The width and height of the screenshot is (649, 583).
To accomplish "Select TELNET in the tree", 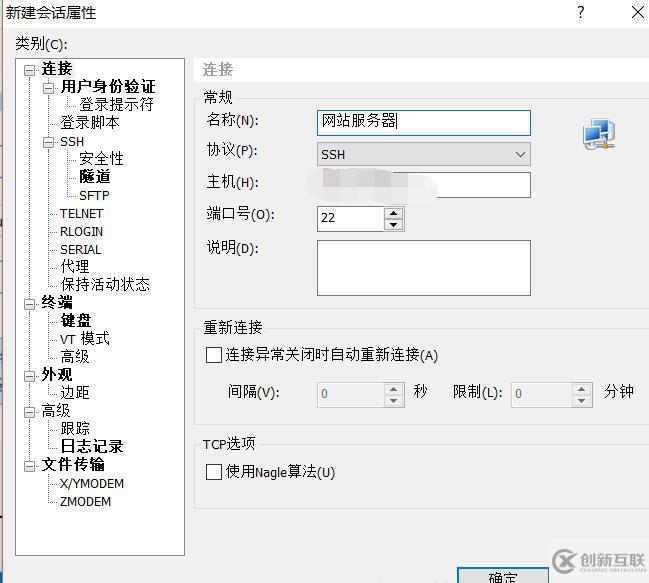I will tap(82, 214).
